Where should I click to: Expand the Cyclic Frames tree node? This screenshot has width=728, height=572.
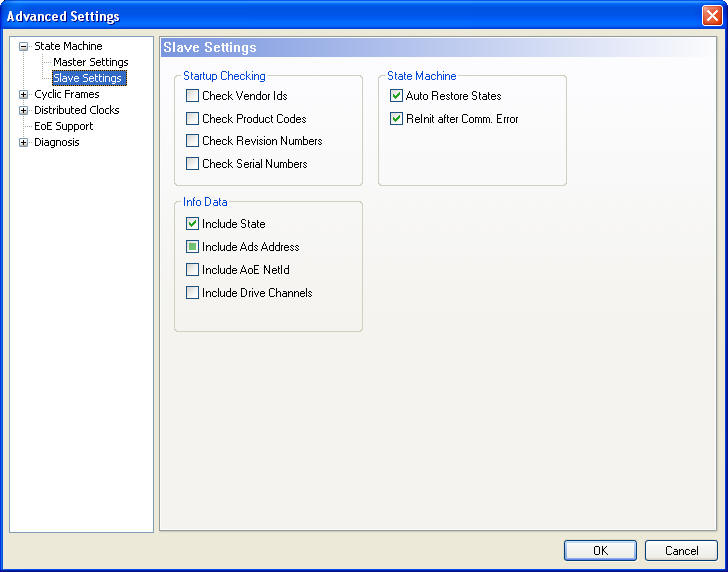pyautogui.click(x=24, y=94)
